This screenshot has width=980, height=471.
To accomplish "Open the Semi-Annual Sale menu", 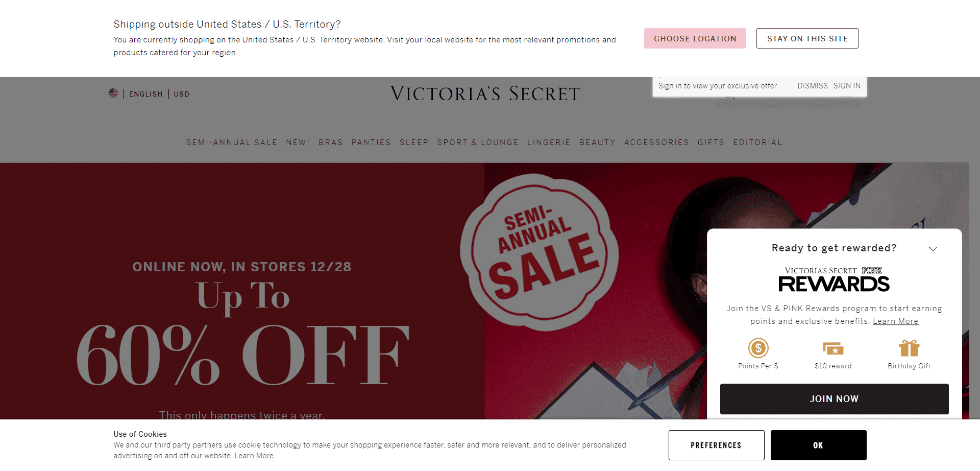I will (x=232, y=143).
